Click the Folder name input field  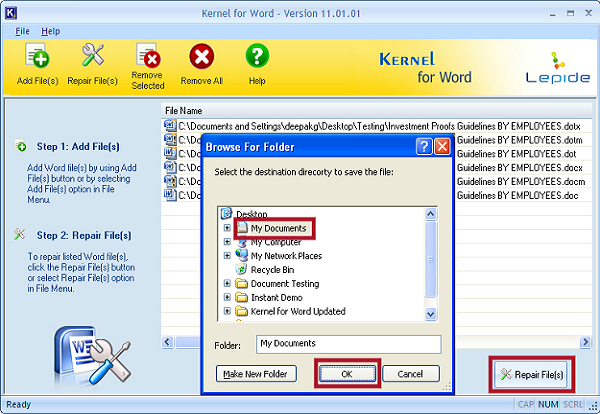coord(349,344)
